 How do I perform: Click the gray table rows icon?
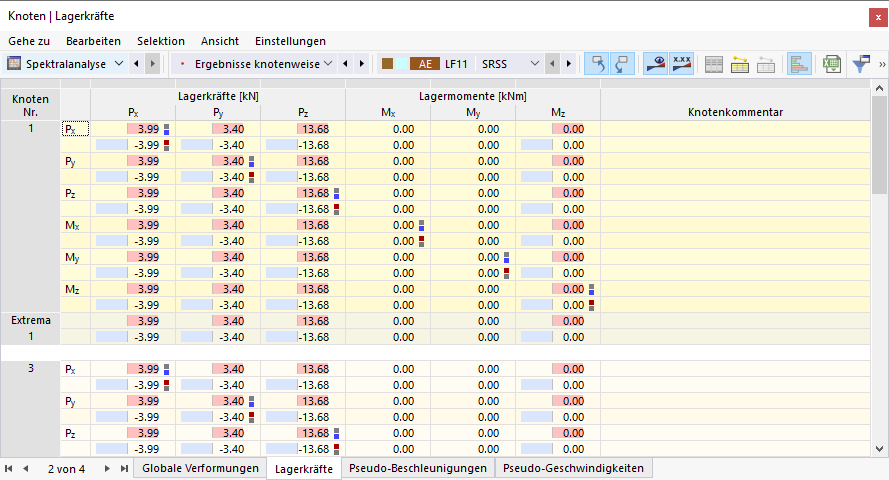click(x=714, y=65)
